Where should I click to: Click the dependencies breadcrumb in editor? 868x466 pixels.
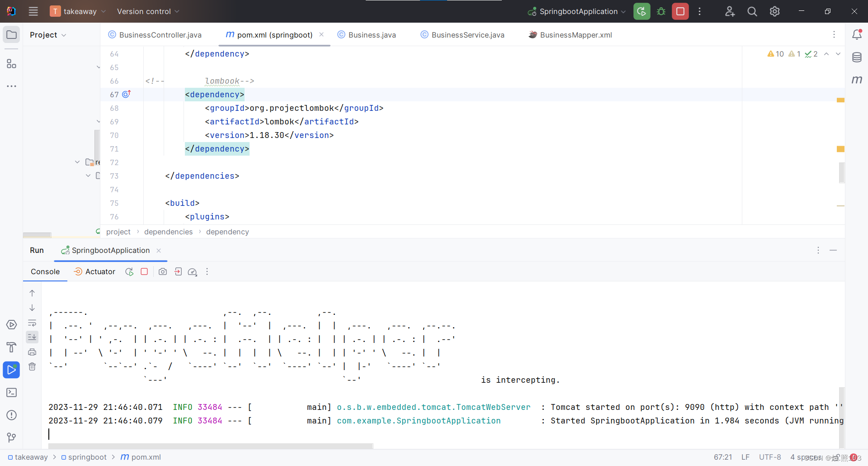point(168,232)
